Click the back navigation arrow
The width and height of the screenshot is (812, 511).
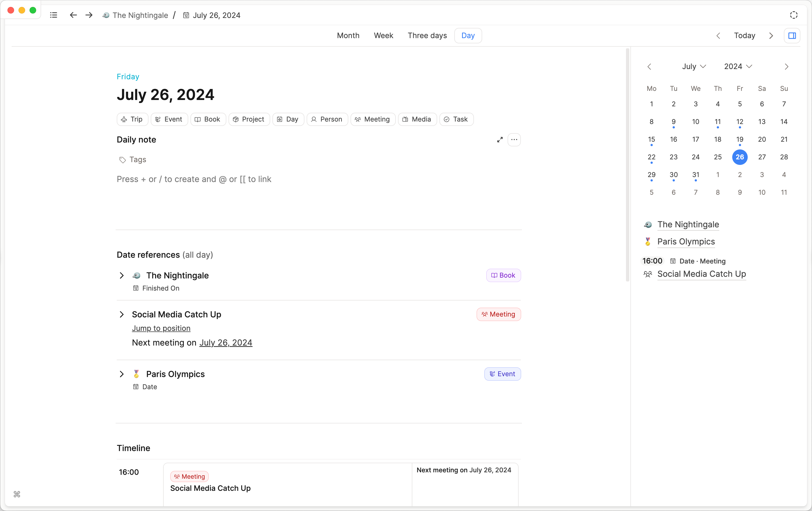point(73,15)
